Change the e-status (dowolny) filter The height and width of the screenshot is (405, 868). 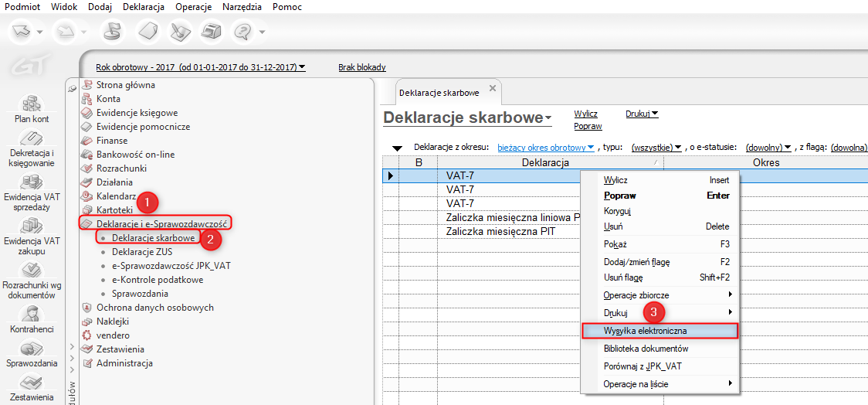pos(768,148)
